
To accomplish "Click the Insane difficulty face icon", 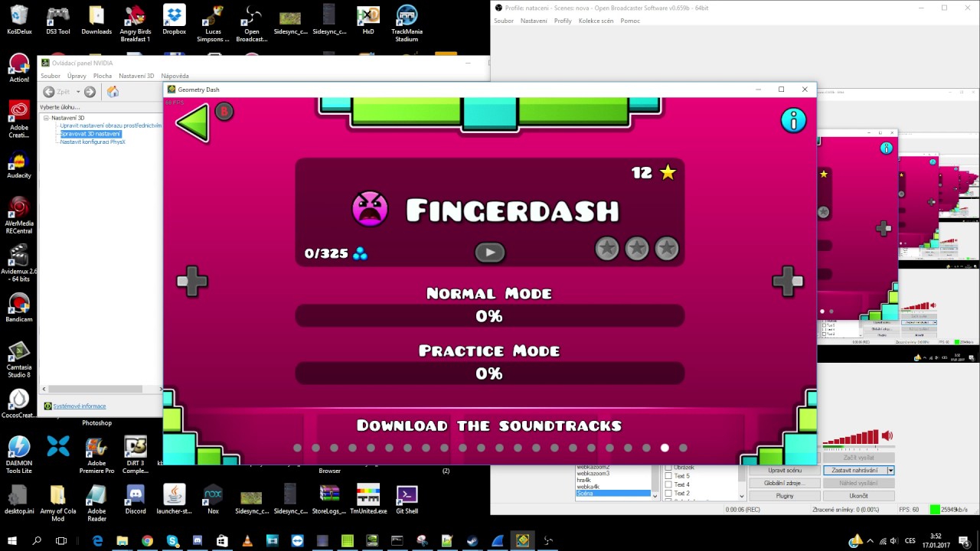I will pyautogui.click(x=370, y=209).
